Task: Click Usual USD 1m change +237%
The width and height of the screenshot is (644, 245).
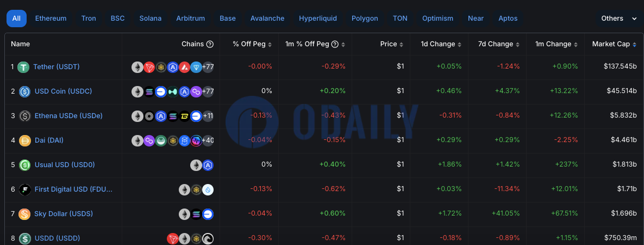Action: [566, 164]
